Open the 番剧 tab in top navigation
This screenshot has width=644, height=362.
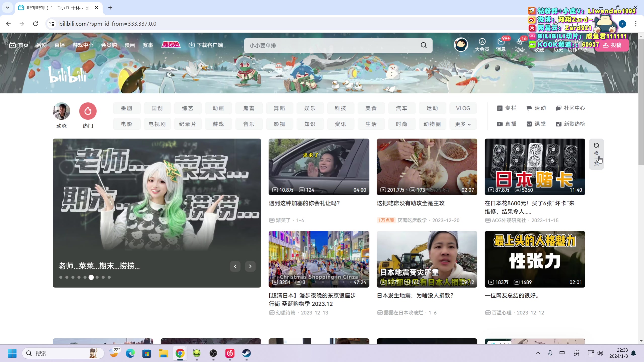(x=41, y=45)
